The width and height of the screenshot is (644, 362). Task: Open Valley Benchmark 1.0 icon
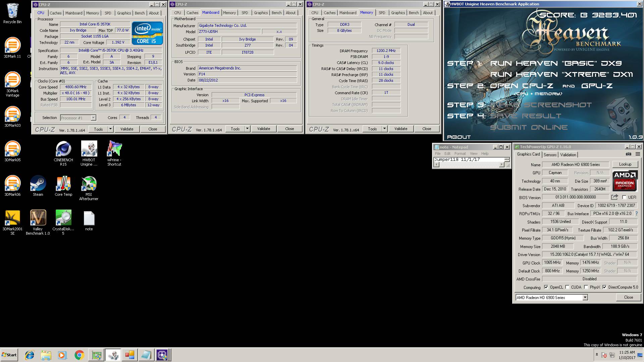[38, 222]
